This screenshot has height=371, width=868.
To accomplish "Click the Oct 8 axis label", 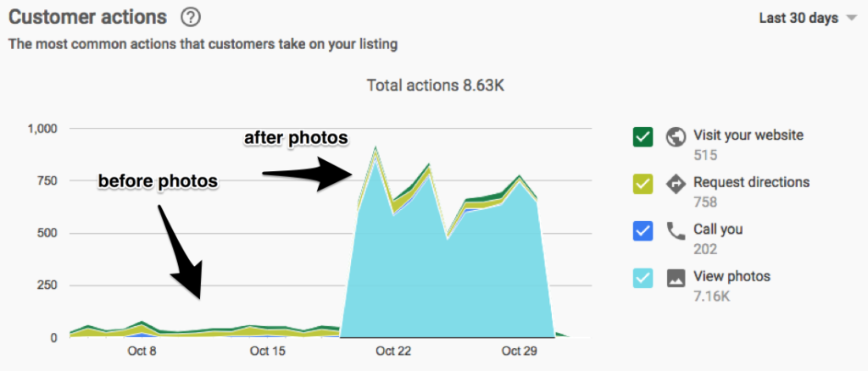I will coord(142,352).
